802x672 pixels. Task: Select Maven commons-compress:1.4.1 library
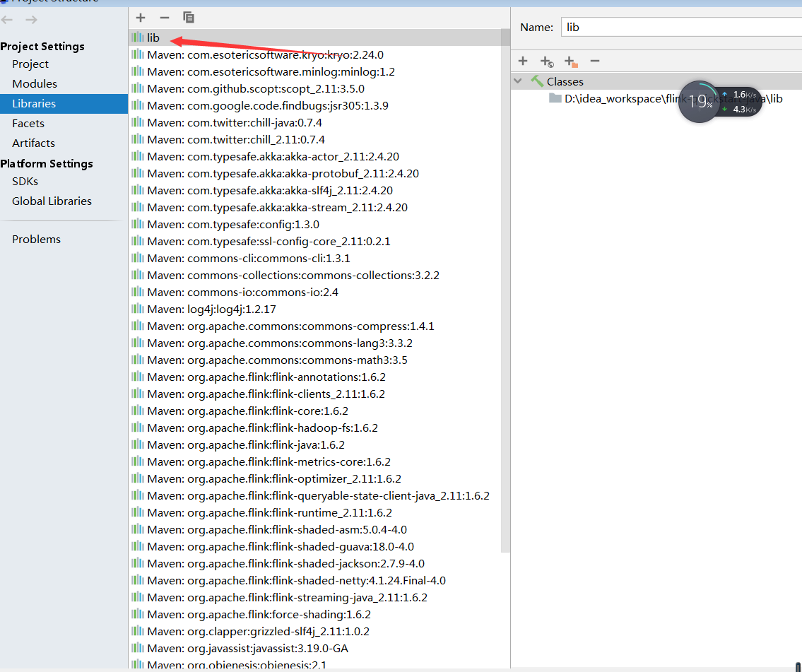point(314,326)
